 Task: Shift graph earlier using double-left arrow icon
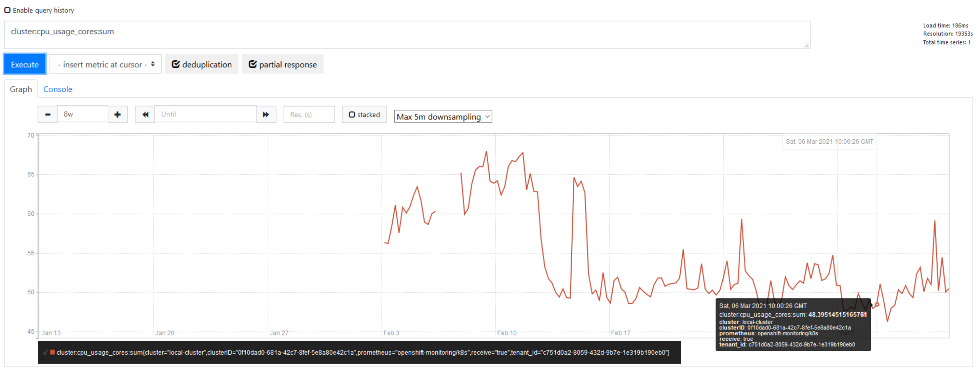coord(145,114)
